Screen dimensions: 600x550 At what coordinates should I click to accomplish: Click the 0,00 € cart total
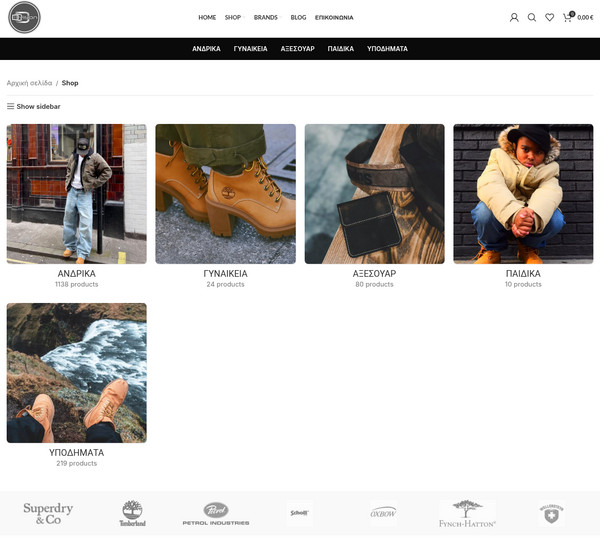click(585, 18)
